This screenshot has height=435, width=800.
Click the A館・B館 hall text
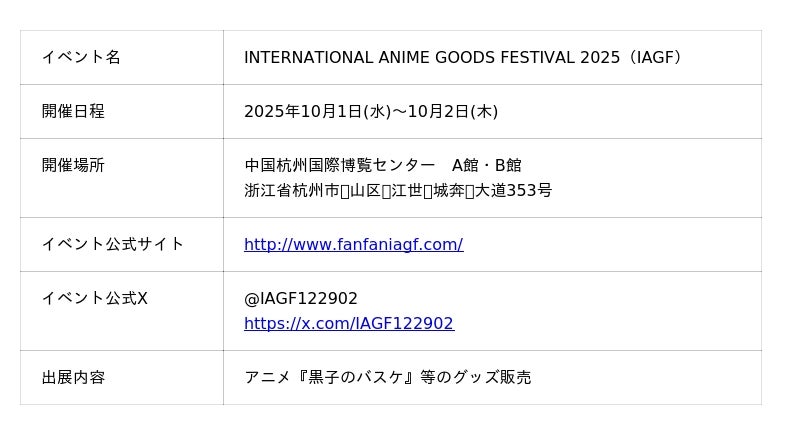487,165
